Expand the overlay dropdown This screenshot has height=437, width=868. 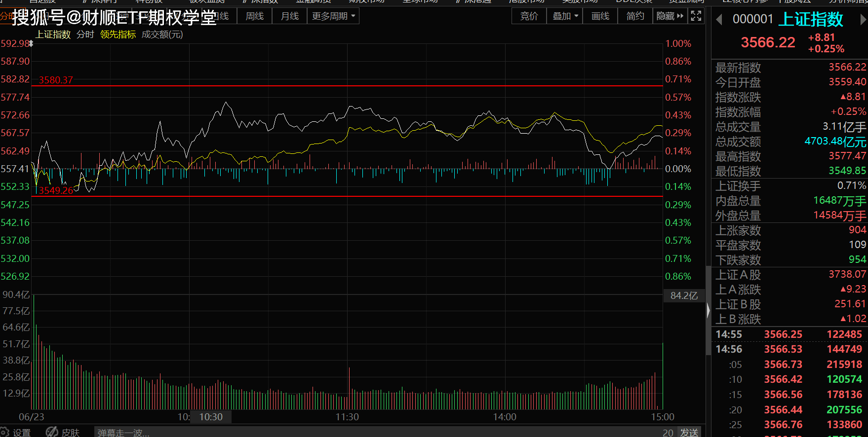[x=565, y=16]
